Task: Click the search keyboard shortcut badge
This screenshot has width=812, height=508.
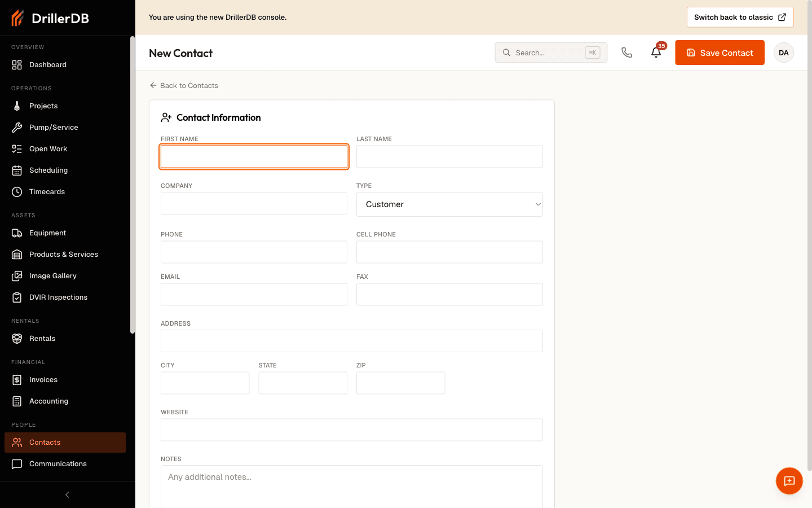Action: tap(592, 52)
